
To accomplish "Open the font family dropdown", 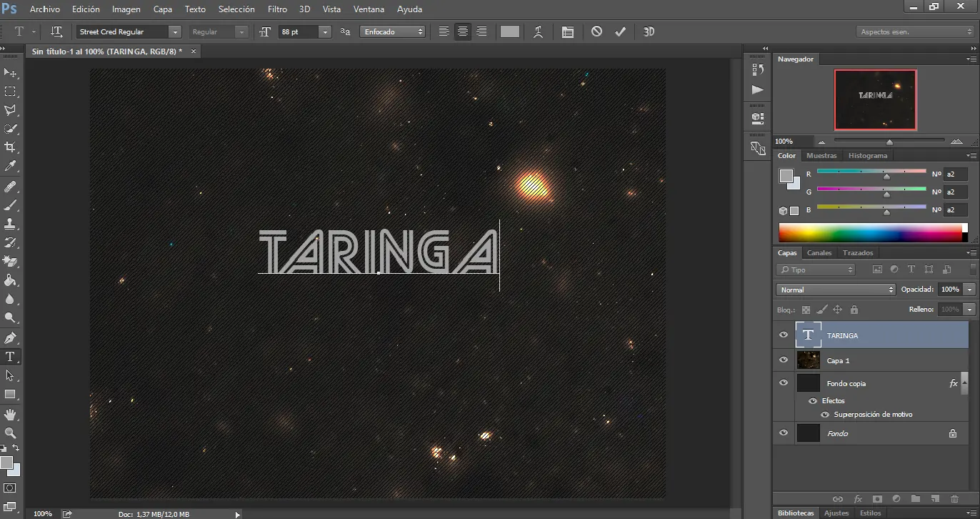I will click(x=175, y=31).
